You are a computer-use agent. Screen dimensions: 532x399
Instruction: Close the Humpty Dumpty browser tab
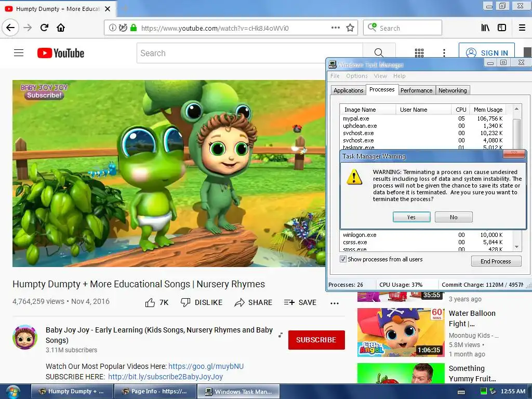point(108,9)
